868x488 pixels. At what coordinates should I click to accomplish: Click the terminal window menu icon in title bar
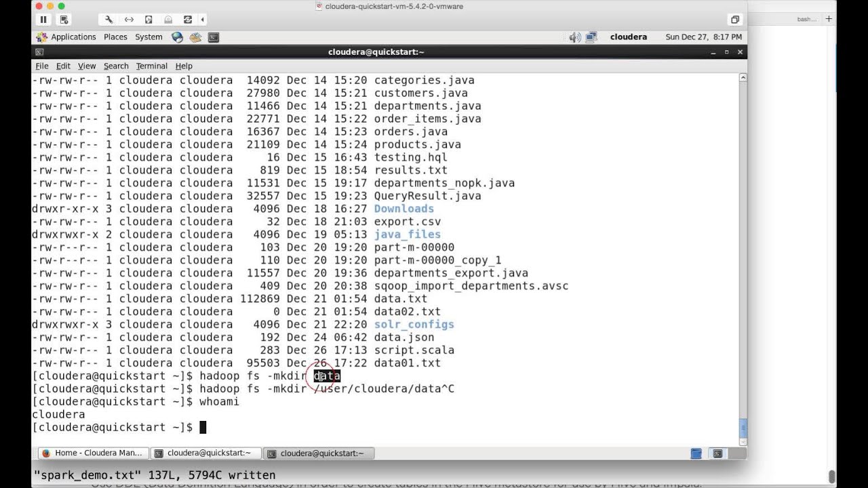pyautogui.click(x=39, y=52)
